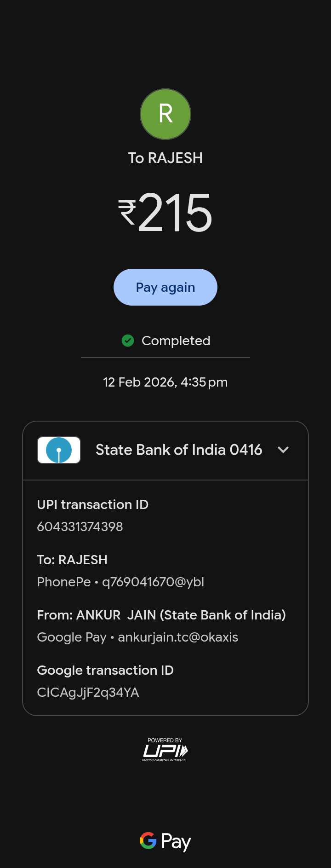
Task: Click the UPI transaction ID heading
Action: click(93, 504)
